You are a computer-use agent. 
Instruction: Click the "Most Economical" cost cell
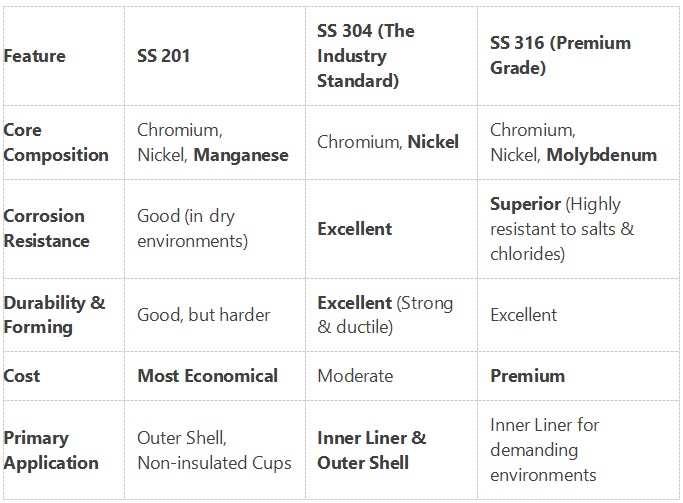click(207, 376)
